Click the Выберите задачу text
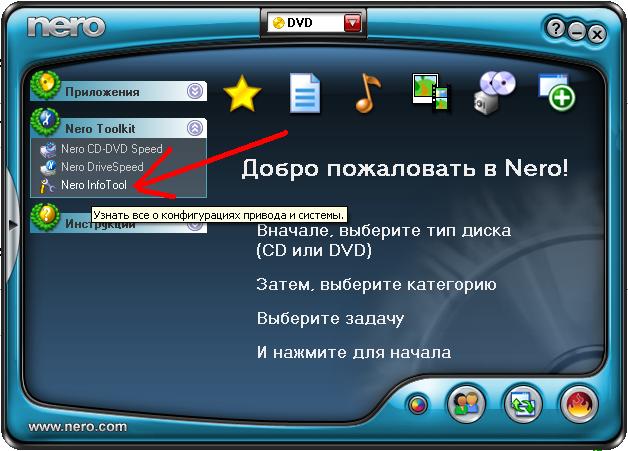 (330, 319)
